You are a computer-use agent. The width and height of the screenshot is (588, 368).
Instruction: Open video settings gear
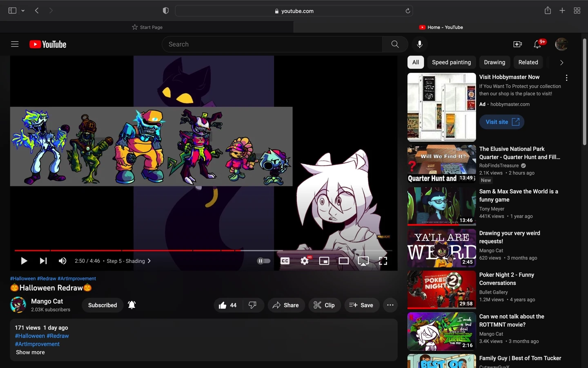click(305, 261)
